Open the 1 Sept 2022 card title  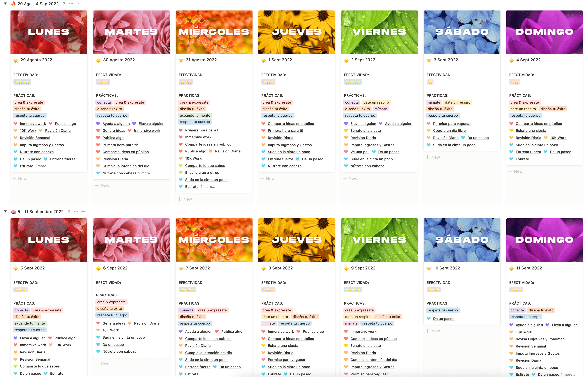[x=280, y=60]
